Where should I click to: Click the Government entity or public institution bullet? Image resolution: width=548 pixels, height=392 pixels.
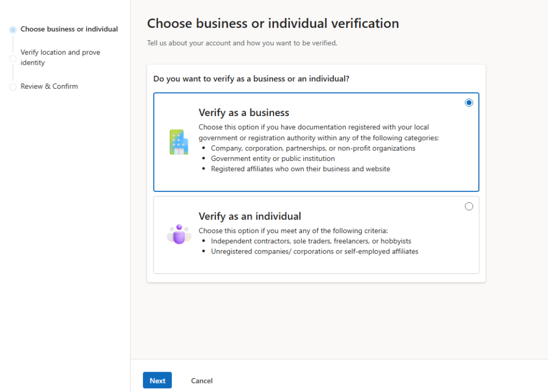(x=272, y=158)
